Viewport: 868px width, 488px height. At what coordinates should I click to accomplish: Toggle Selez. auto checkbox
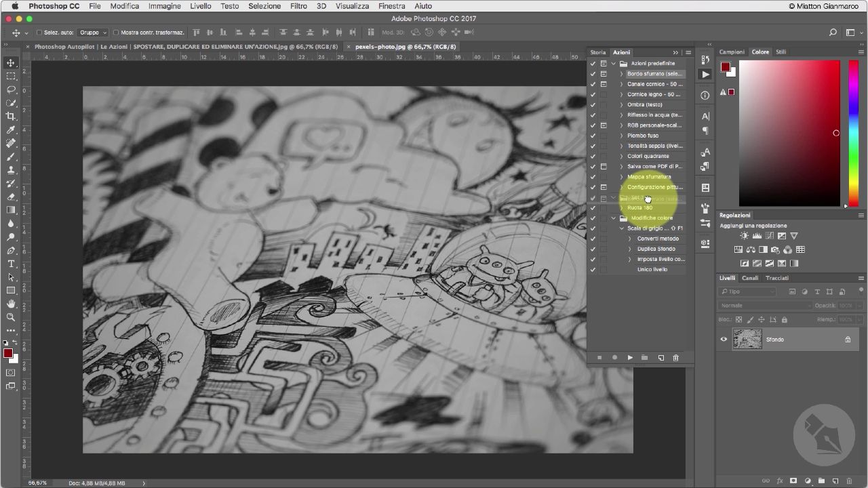(x=39, y=33)
